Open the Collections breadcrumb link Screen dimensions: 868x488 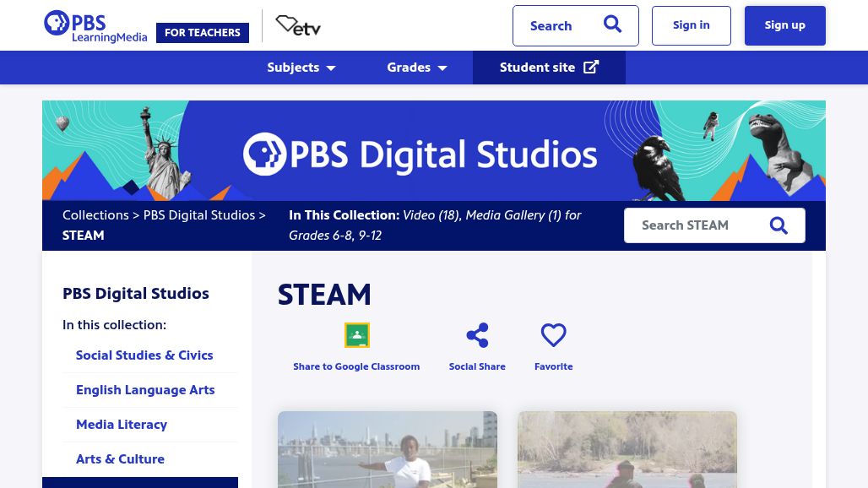click(95, 215)
